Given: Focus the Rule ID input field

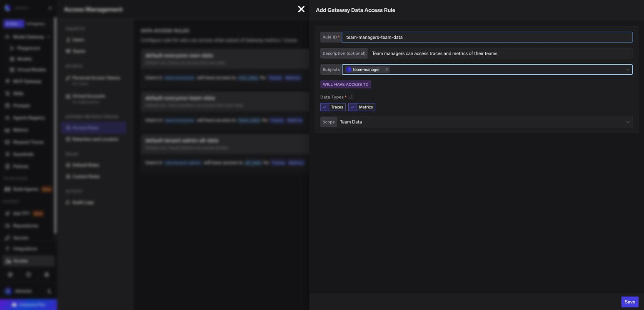Looking at the screenshot, I should [487, 37].
